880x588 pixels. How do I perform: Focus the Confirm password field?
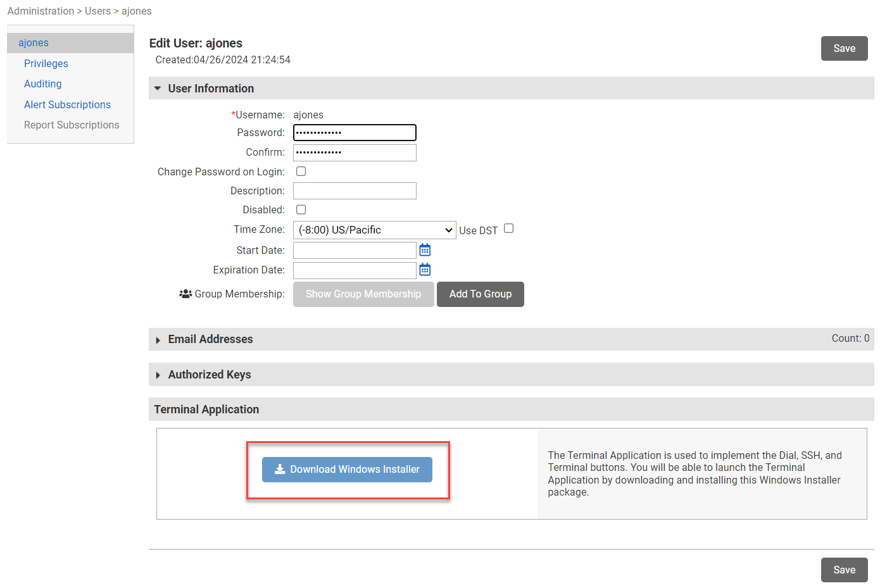[x=355, y=153]
